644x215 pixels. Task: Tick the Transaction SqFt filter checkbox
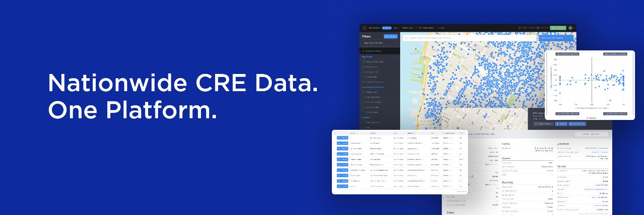363,102
